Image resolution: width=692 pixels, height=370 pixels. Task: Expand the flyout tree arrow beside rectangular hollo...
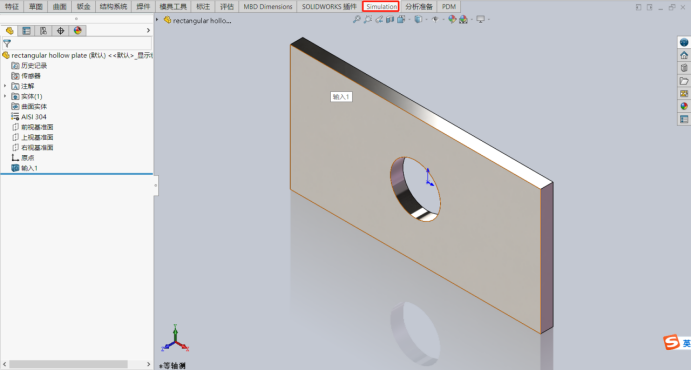click(x=157, y=20)
